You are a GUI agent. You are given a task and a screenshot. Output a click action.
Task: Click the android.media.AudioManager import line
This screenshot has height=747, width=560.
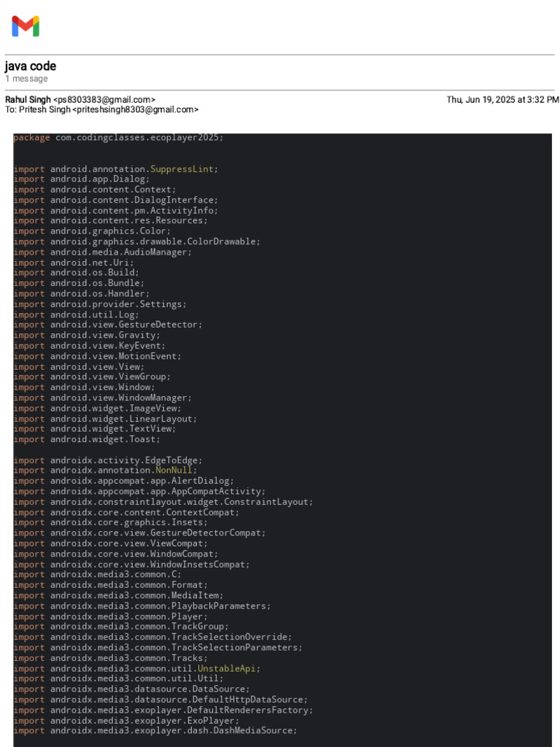click(102, 252)
